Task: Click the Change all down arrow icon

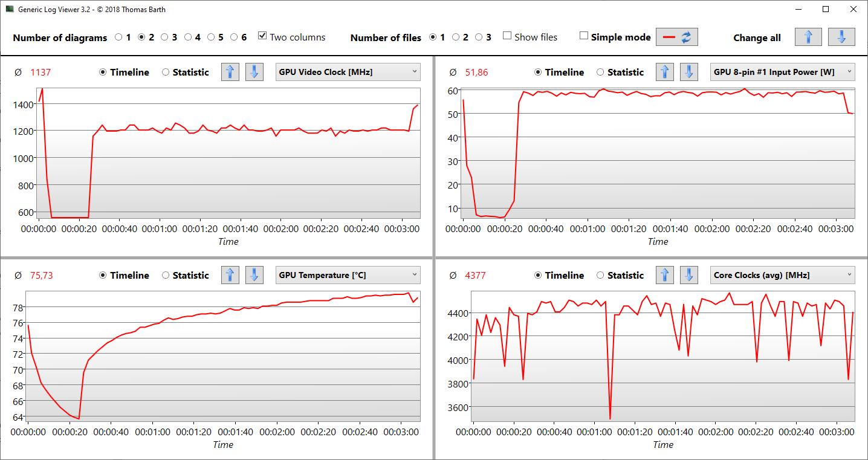Action: [841, 37]
